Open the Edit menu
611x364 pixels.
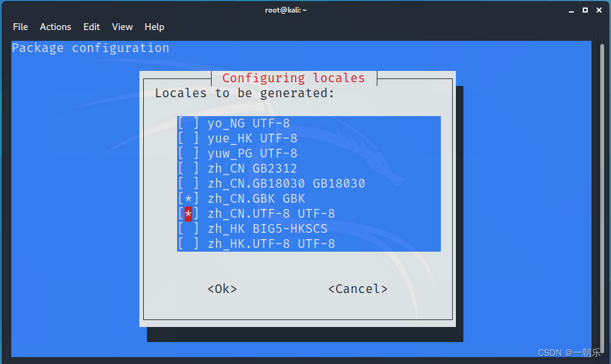(x=92, y=27)
